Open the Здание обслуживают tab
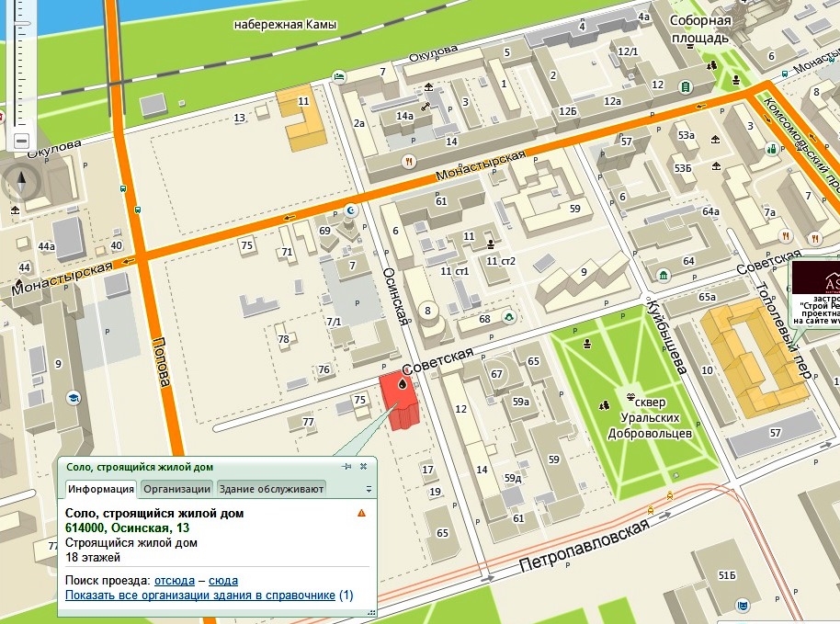 [270, 489]
